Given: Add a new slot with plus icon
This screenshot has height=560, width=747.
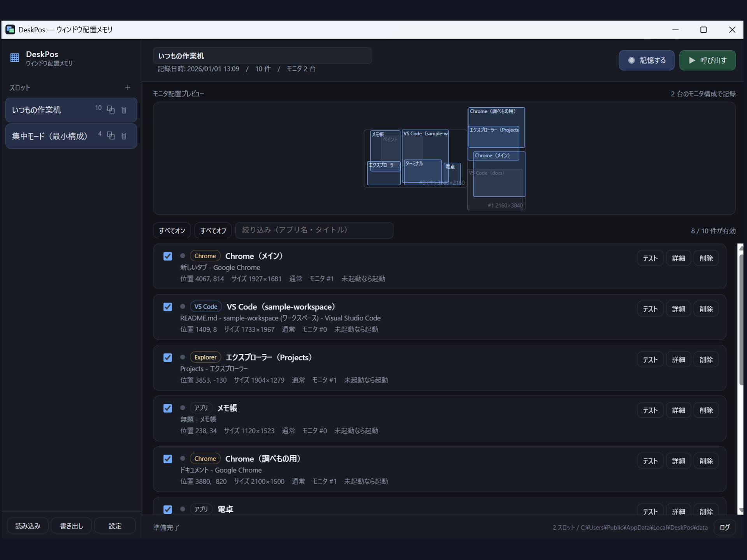Looking at the screenshot, I should tap(128, 87).
